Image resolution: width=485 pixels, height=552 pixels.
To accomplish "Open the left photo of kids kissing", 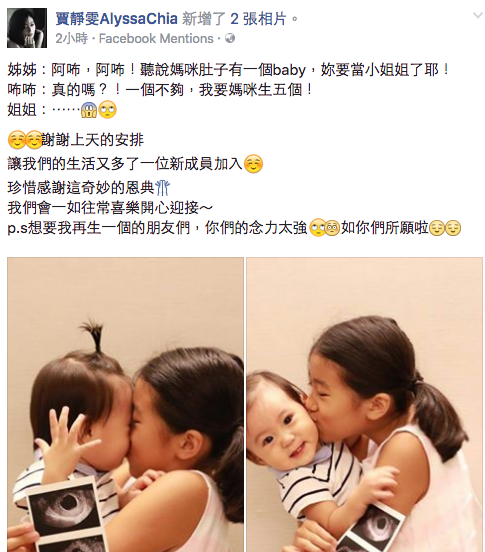I will click(125, 404).
